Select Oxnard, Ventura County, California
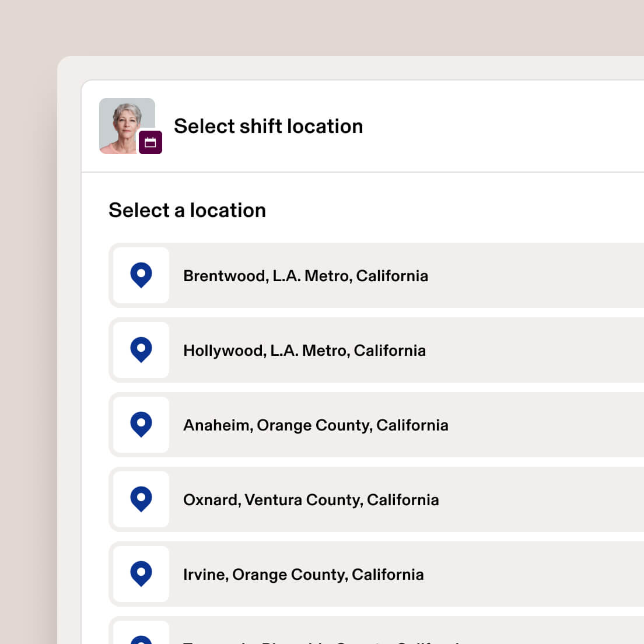This screenshot has width=644, height=644. coord(311,499)
